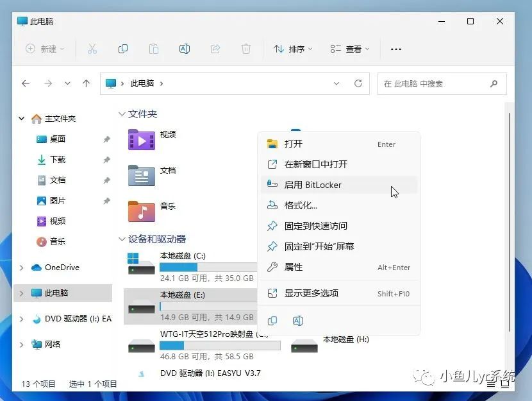Screen dimensions: 532x401
Task: Click the vertical scrollbar on the right
Action: [510, 223]
